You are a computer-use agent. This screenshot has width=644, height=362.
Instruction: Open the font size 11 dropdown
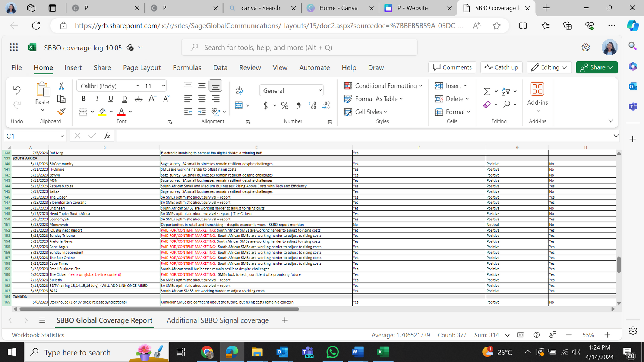(x=163, y=86)
